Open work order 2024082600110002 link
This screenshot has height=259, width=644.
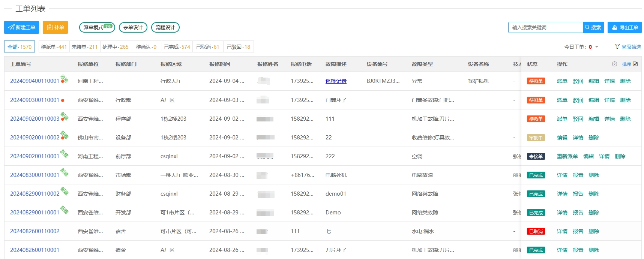click(35, 231)
